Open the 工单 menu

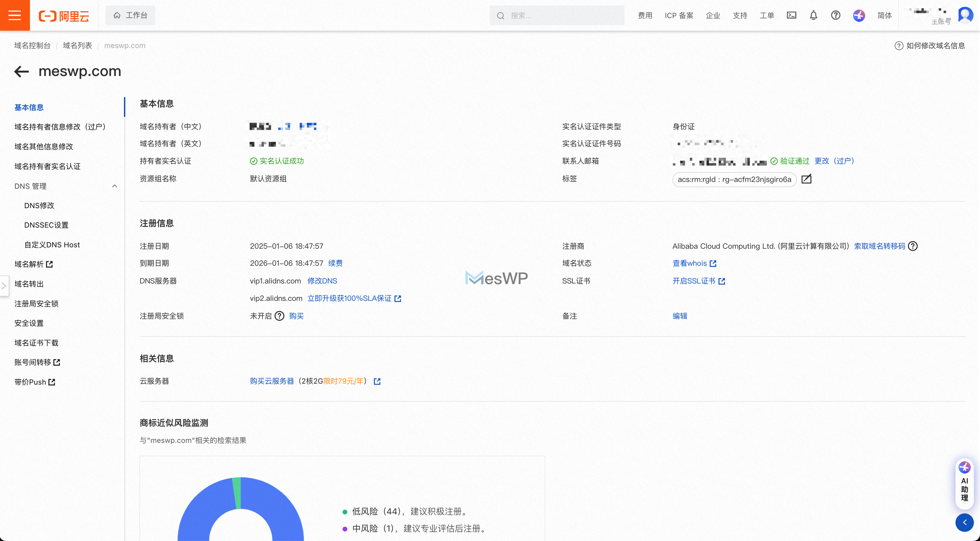tap(766, 16)
